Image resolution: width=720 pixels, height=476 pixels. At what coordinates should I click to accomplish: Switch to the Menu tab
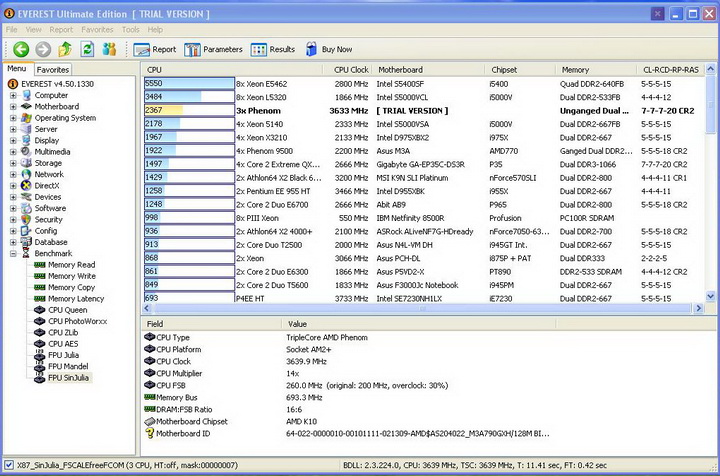point(17,68)
